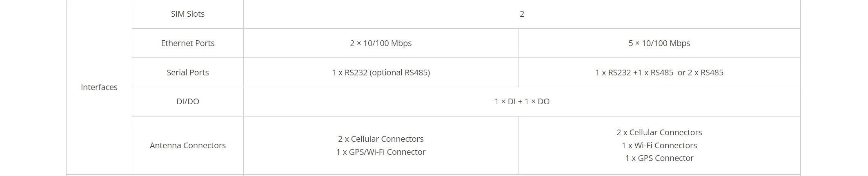Viewport: 868px width, 176px height.
Task: Select the Ethernet Ports row label
Action: click(x=187, y=43)
